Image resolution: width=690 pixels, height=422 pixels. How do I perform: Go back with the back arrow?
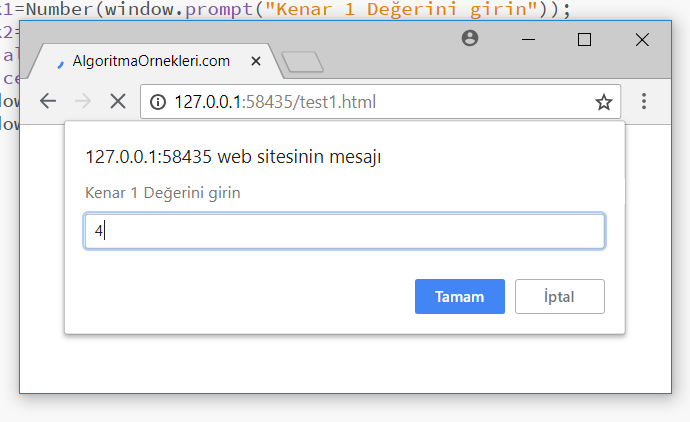48,101
